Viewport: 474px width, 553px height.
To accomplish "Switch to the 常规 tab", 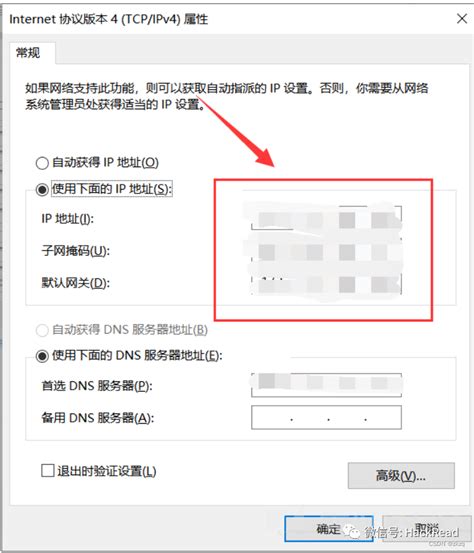I will 28,53.
